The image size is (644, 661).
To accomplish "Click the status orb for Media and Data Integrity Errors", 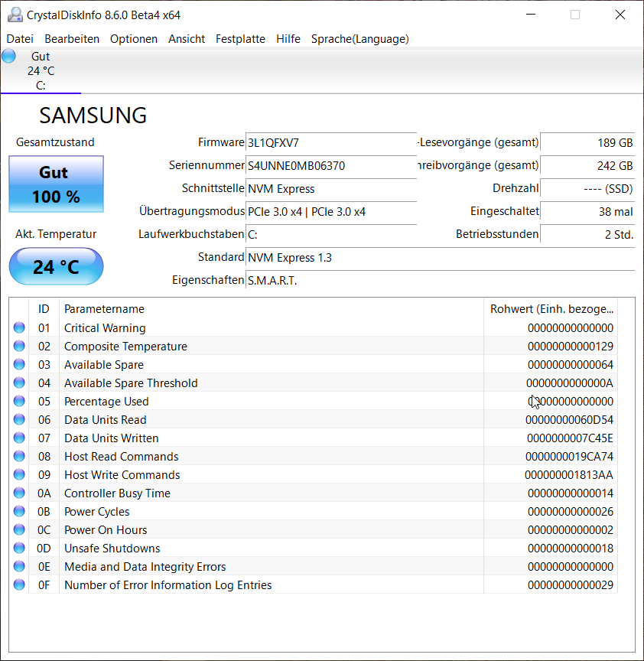I will tap(19, 566).
